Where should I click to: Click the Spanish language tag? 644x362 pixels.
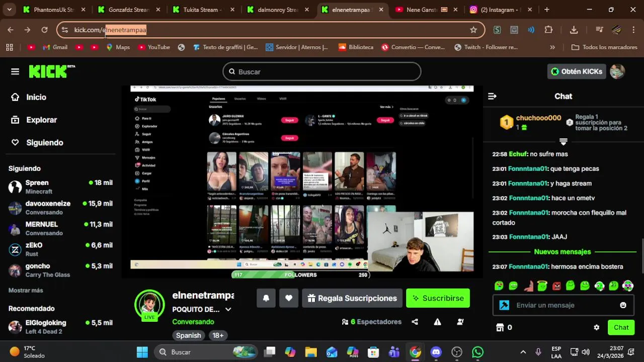(x=189, y=335)
